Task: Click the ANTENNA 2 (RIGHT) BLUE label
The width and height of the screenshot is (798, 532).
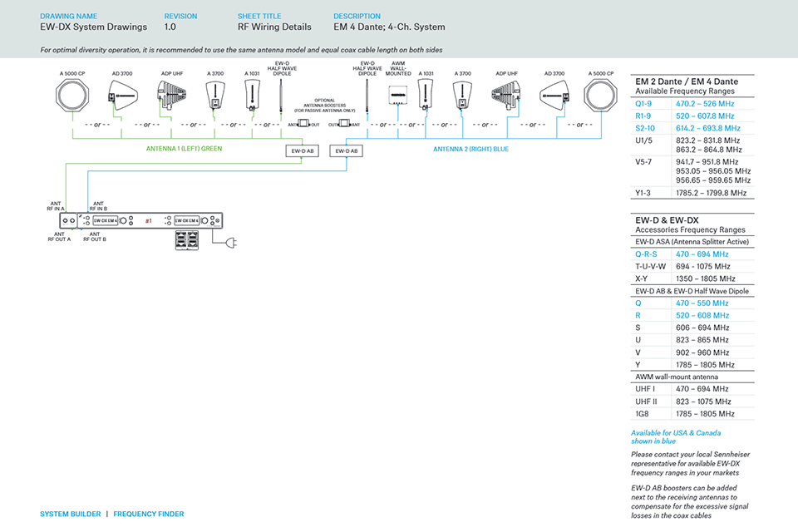Action: point(470,149)
